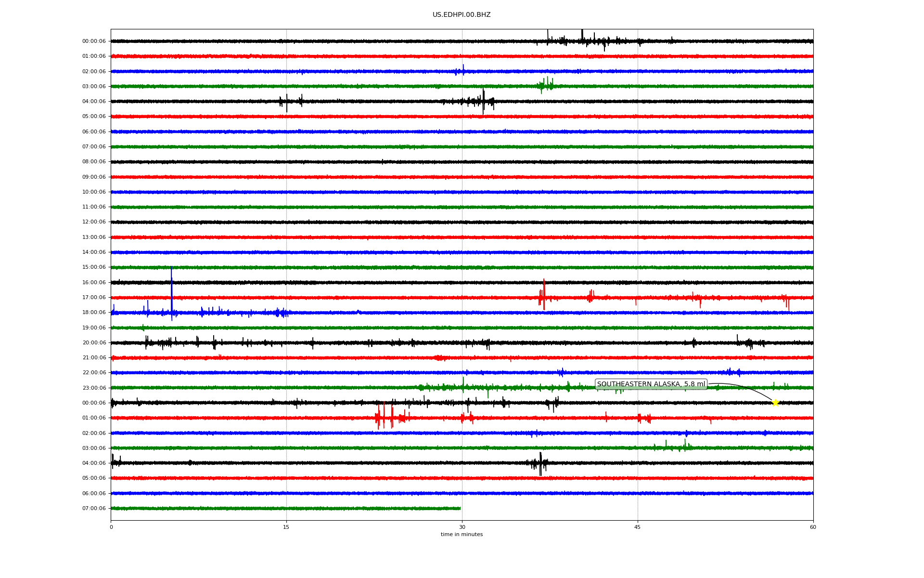Click the 60 minute x-axis tick label
Image resolution: width=924 pixels, height=578 pixels.
click(813, 527)
